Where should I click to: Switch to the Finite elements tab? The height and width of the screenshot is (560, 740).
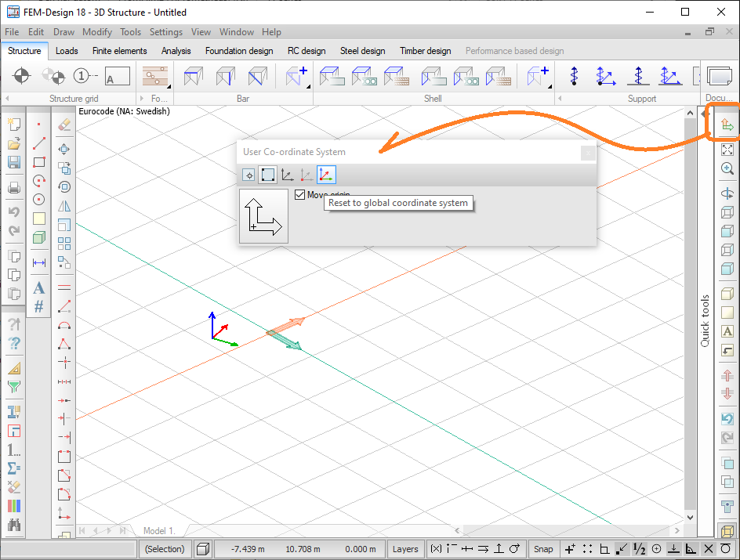(119, 51)
